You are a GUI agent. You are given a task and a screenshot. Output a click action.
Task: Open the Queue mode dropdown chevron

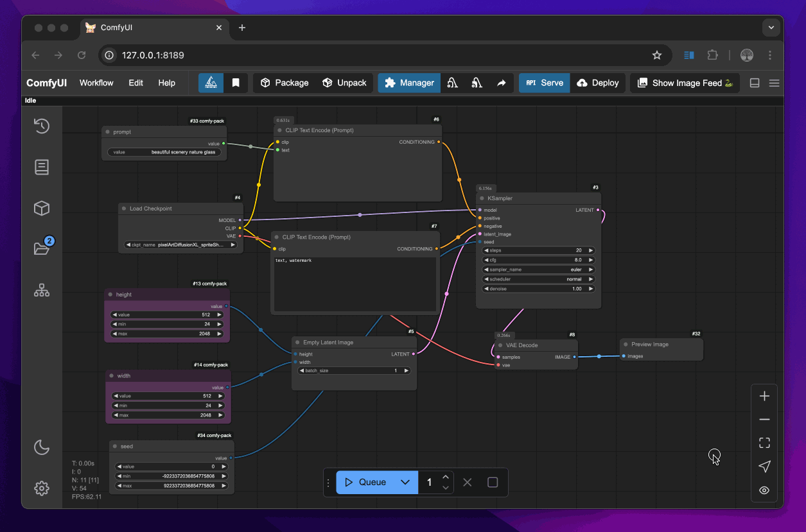click(405, 482)
